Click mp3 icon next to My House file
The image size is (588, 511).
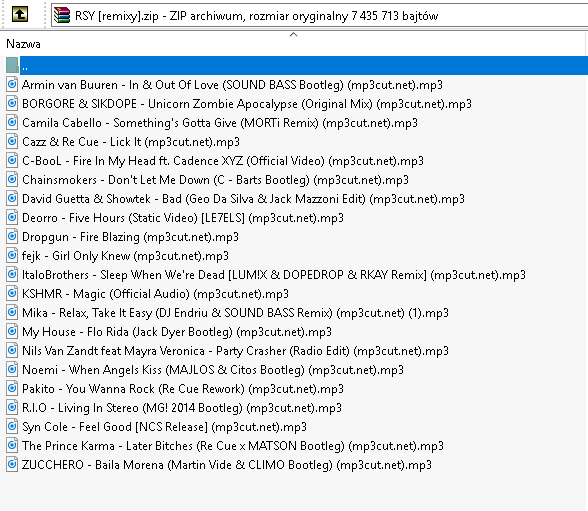tap(12, 331)
